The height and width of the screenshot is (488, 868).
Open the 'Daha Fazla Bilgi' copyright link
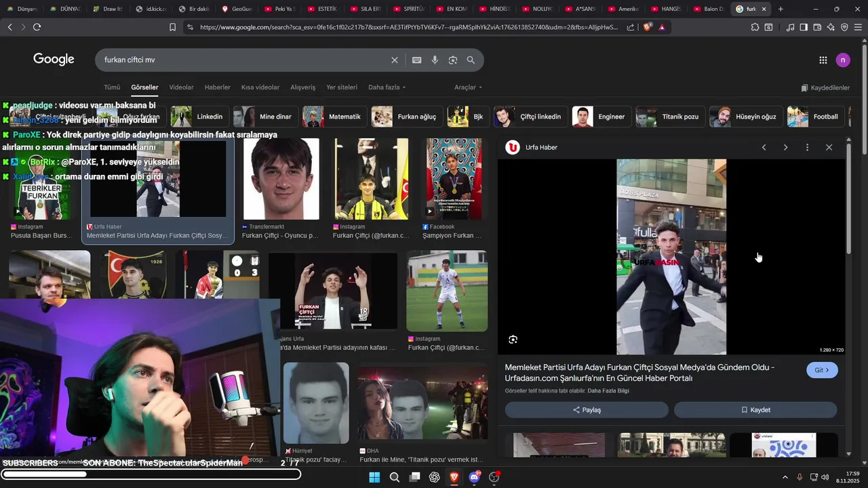click(608, 391)
